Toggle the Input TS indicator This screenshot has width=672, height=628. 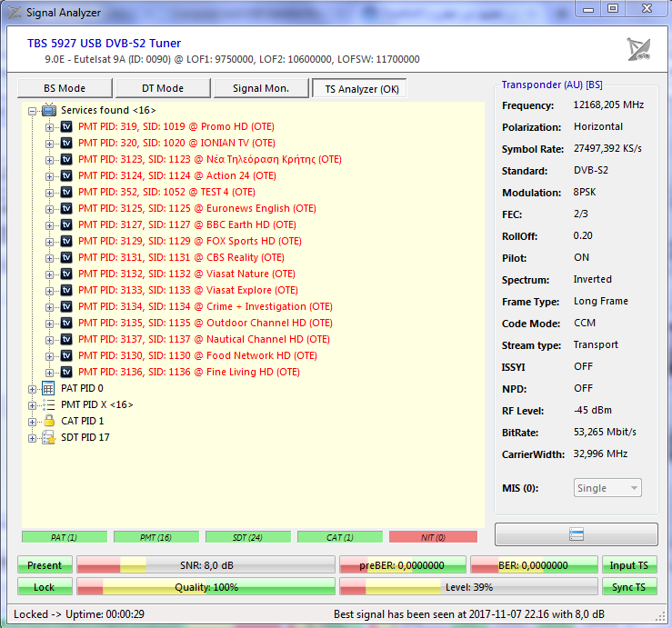(x=629, y=565)
